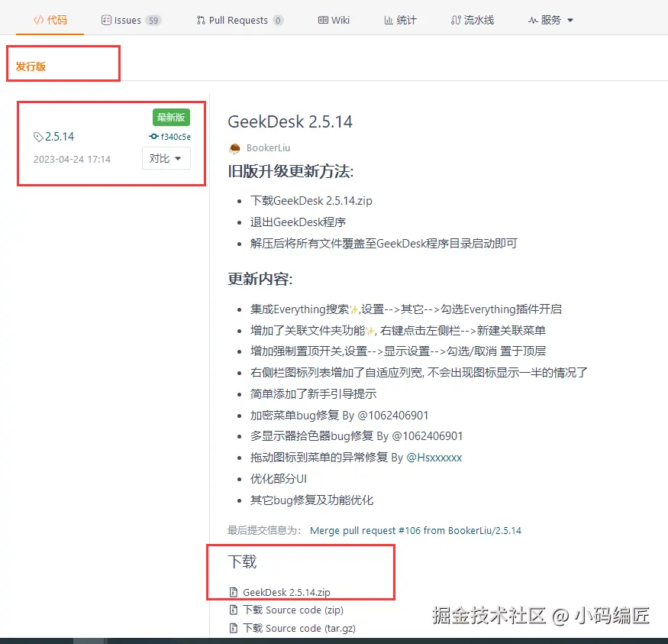Open the BookerLiu author profile link
The height and width of the screenshot is (644, 668).
pyautogui.click(x=268, y=148)
